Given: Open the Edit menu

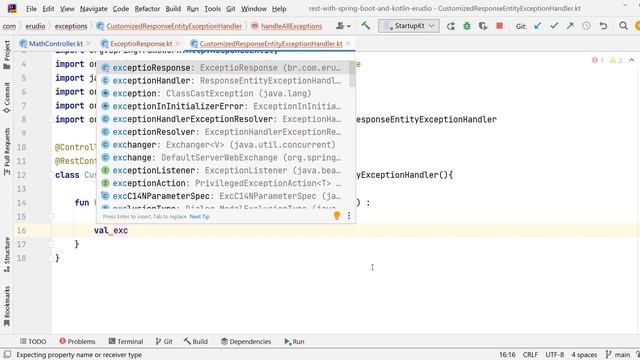Looking at the screenshot, I should [48, 9].
